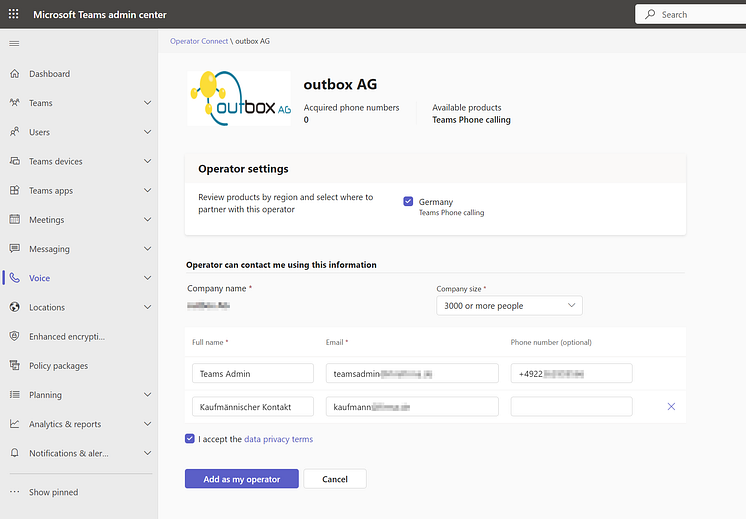
Task: Select Meetings menu item
Action: (x=47, y=220)
